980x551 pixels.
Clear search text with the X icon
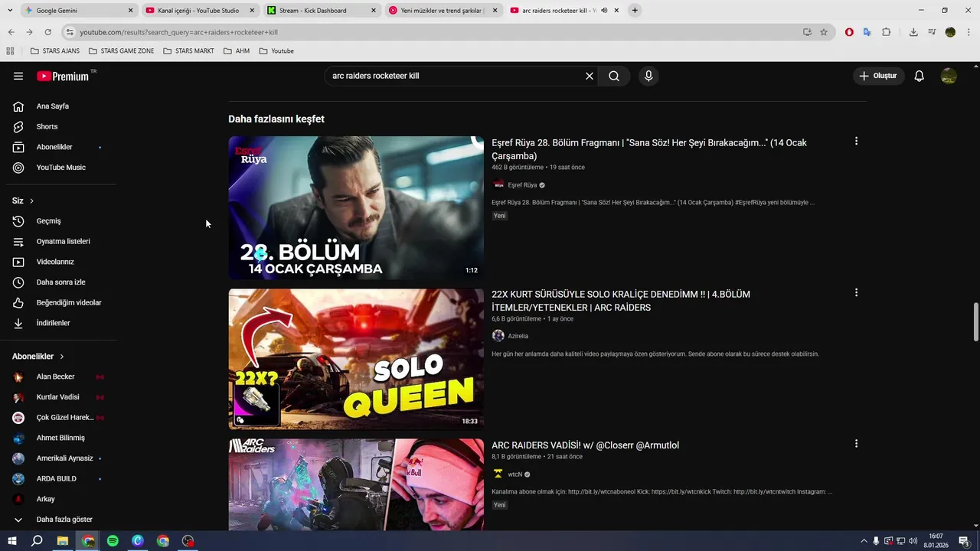pyautogui.click(x=590, y=76)
